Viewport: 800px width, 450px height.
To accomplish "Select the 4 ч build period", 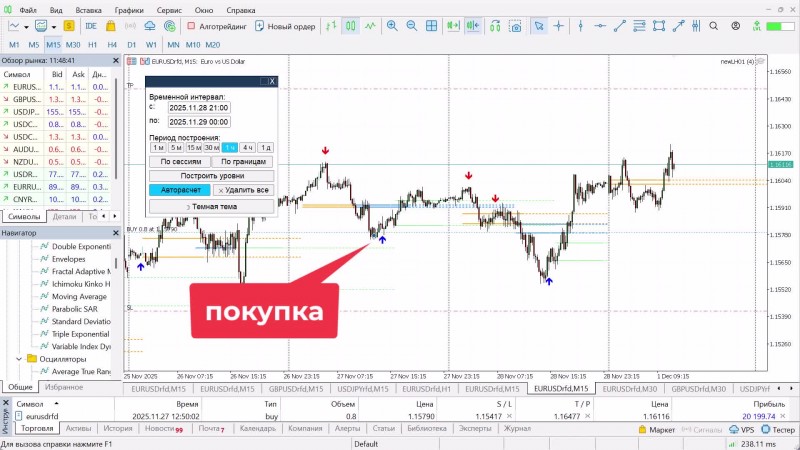I will [247, 147].
